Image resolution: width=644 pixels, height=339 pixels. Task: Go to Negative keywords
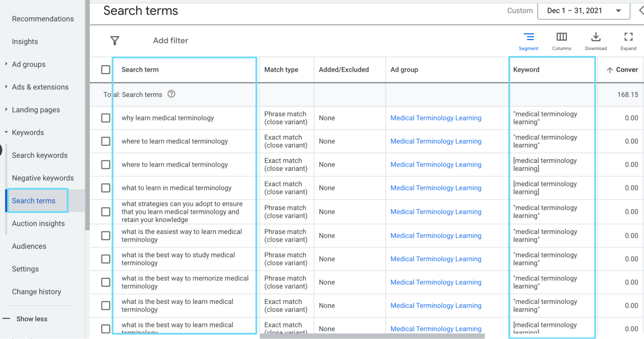[x=43, y=178]
